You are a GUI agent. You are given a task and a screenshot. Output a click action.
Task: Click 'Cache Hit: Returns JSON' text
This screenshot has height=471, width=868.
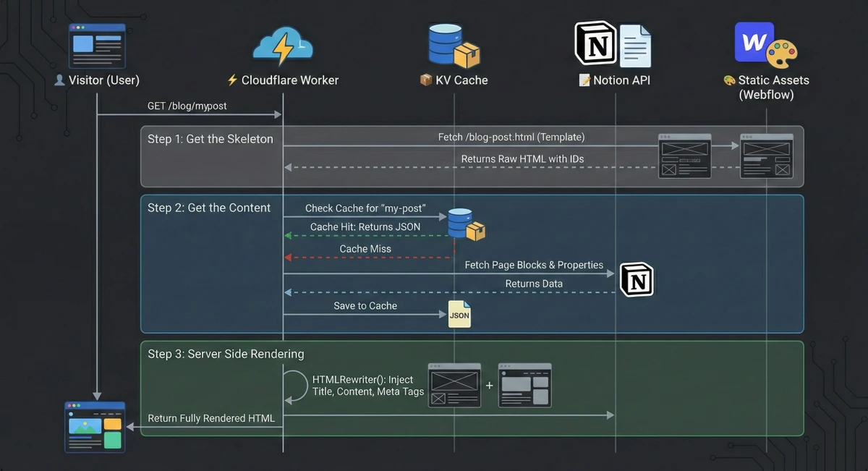pyautogui.click(x=365, y=226)
